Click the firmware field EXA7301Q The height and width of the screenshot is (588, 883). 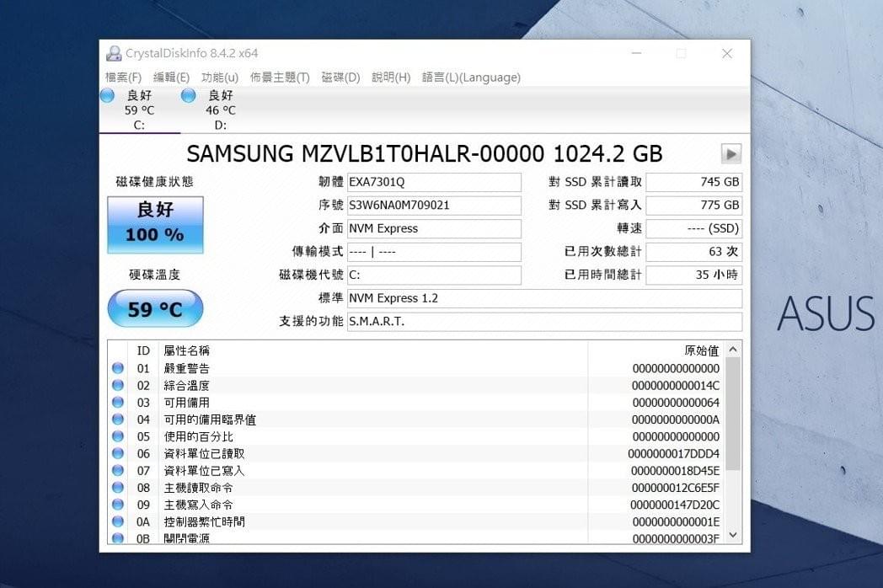[x=434, y=182]
